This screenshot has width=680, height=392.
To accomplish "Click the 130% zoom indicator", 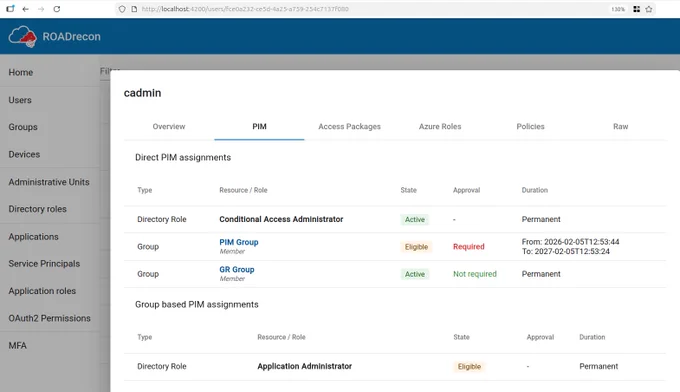I will (x=618, y=9).
